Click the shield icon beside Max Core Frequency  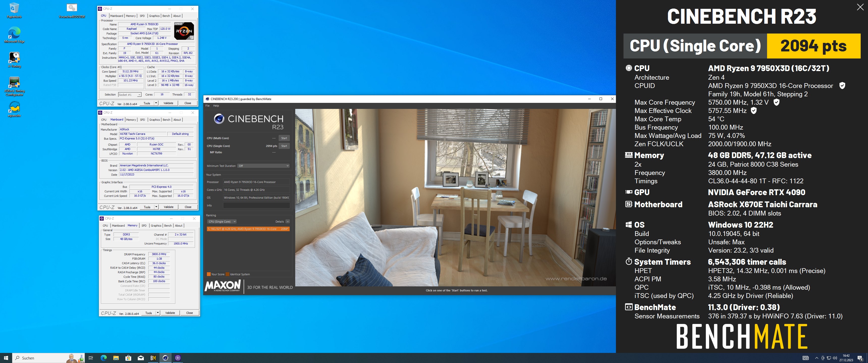click(x=776, y=102)
